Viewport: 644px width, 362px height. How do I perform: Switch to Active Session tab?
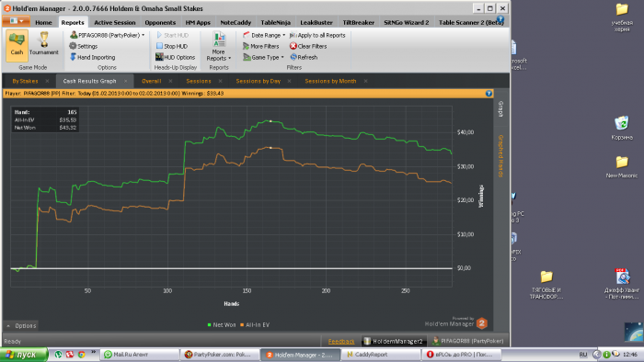pyautogui.click(x=115, y=23)
